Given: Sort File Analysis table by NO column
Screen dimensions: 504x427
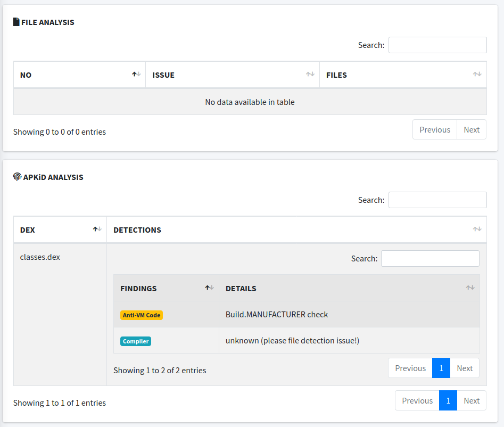Looking at the screenshot, I should [x=136, y=75].
